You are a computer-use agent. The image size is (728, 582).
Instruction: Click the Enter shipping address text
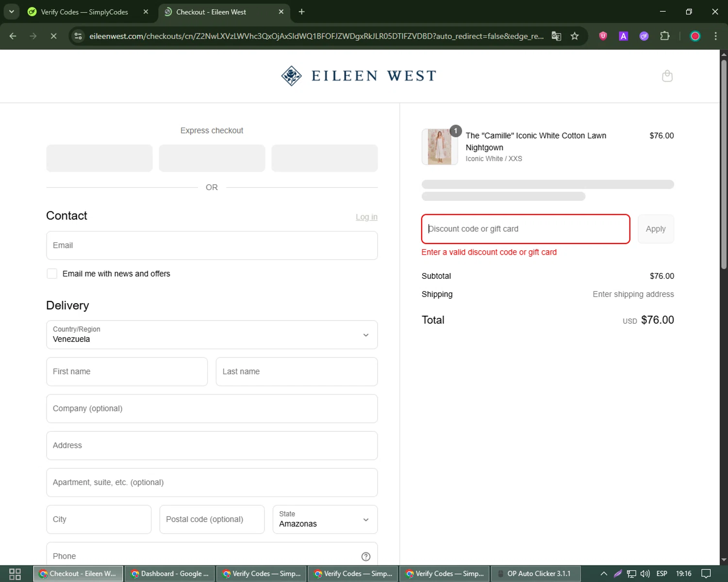tap(633, 294)
